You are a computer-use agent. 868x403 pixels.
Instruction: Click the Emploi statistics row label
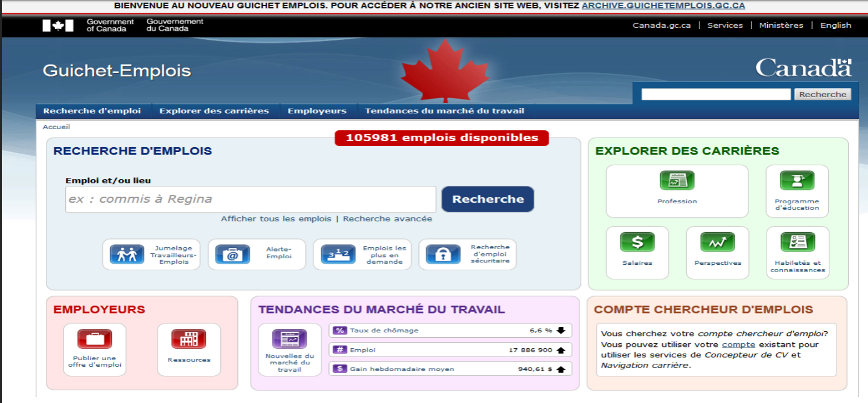click(x=362, y=350)
